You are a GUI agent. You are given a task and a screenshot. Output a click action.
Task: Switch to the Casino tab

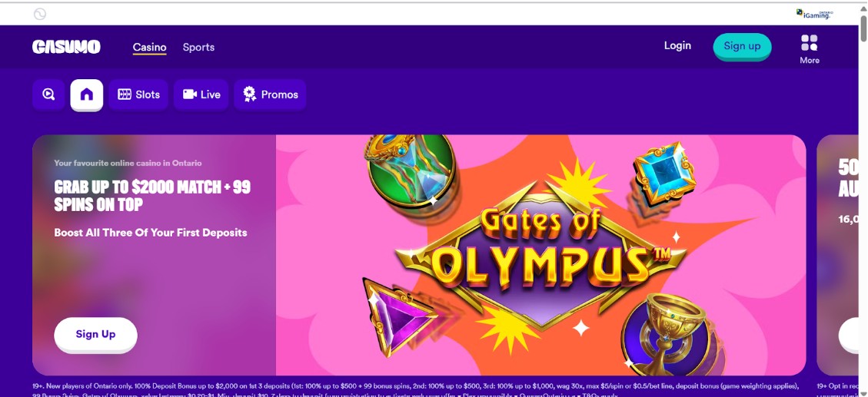coord(149,47)
